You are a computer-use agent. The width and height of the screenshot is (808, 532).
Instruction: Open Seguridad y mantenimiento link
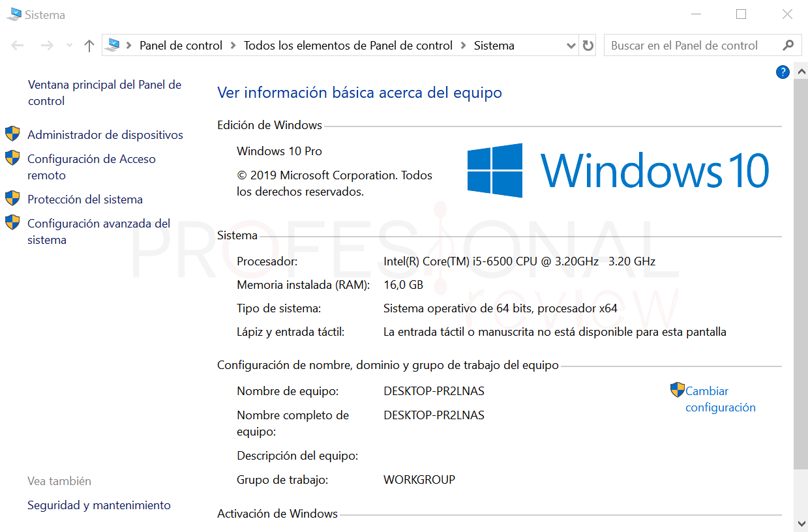99,505
